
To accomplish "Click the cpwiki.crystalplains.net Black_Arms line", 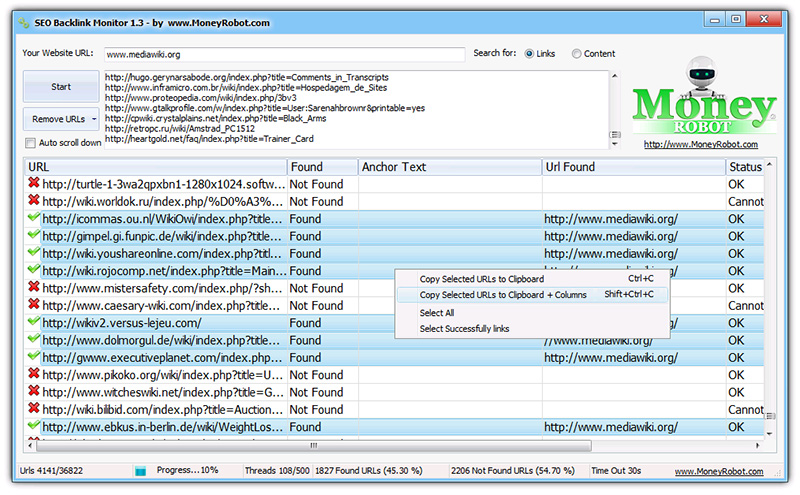I will pyautogui.click(x=215, y=118).
